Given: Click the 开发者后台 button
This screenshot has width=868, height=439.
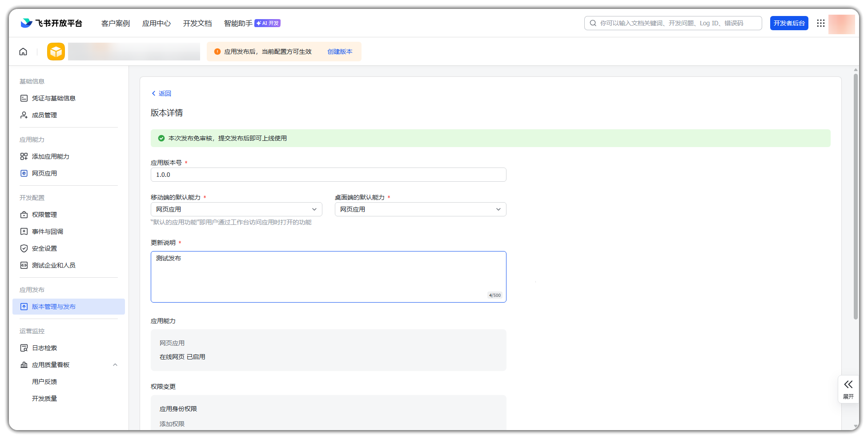Looking at the screenshot, I should (789, 23).
